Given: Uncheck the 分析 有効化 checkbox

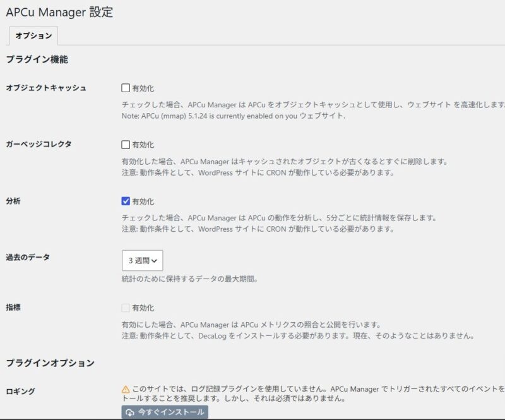Looking at the screenshot, I should click(x=126, y=201).
